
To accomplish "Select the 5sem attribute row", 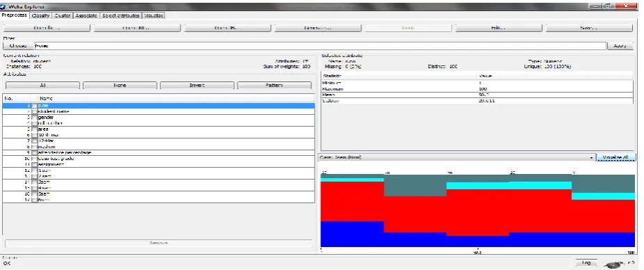I will tap(159, 193).
